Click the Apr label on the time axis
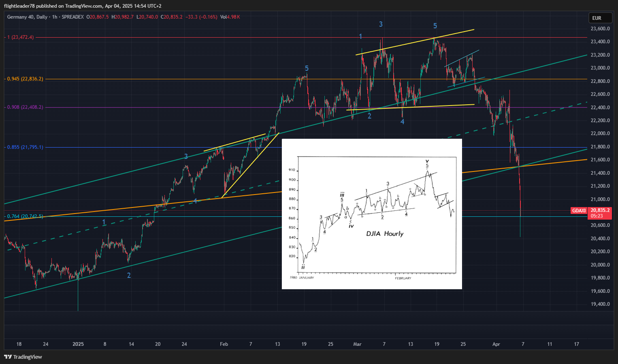This screenshot has width=618, height=364. pos(496,344)
